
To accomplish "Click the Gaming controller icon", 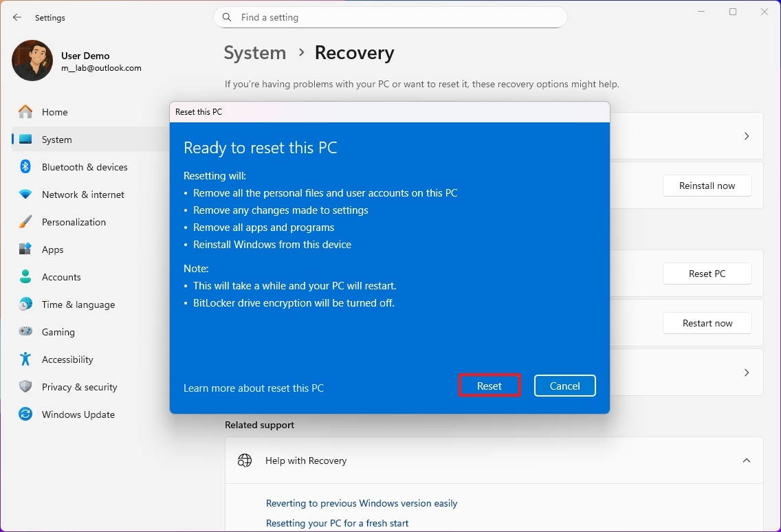I will 25,332.
